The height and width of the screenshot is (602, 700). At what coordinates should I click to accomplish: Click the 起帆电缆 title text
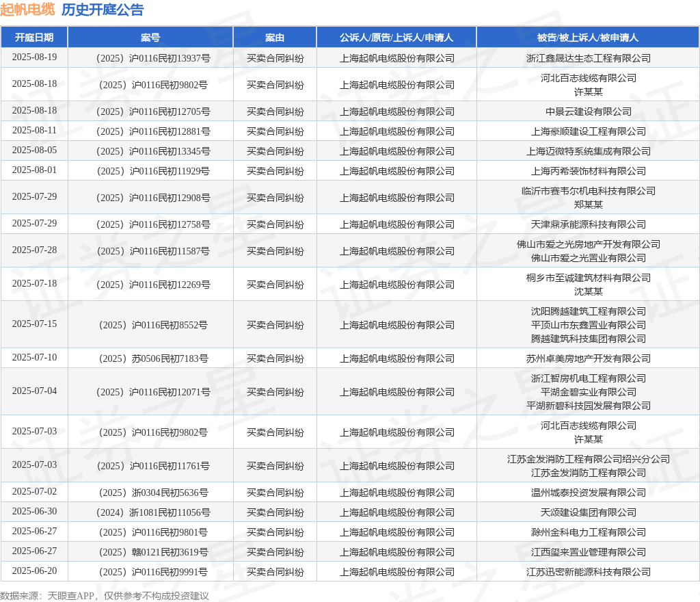(x=27, y=10)
